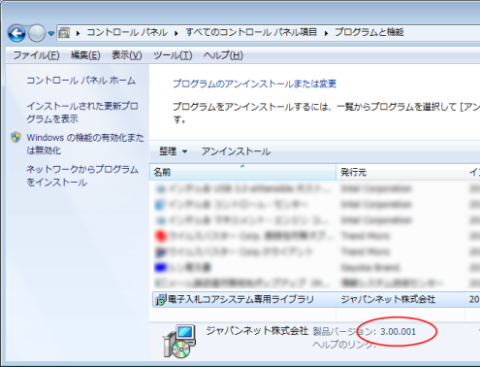Expand arrow after コントロール パネル in breadcrumb
Image resolution: width=480 pixels, height=367 pixels.
click(176, 33)
